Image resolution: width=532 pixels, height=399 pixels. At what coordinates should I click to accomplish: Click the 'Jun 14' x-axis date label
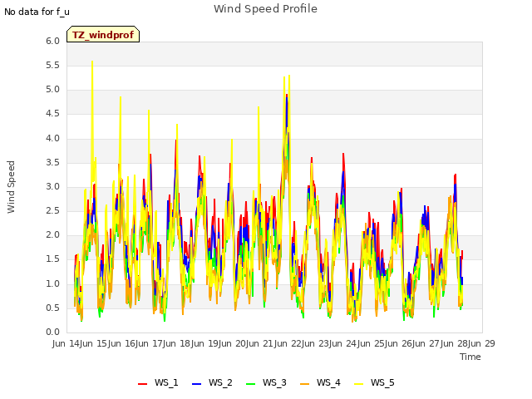67,343
